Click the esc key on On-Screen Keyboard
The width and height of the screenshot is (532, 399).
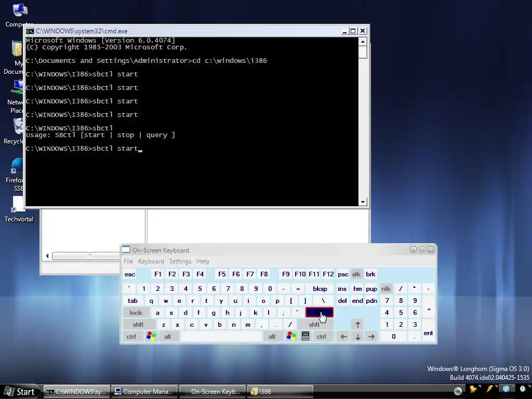(x=129, y=274)
